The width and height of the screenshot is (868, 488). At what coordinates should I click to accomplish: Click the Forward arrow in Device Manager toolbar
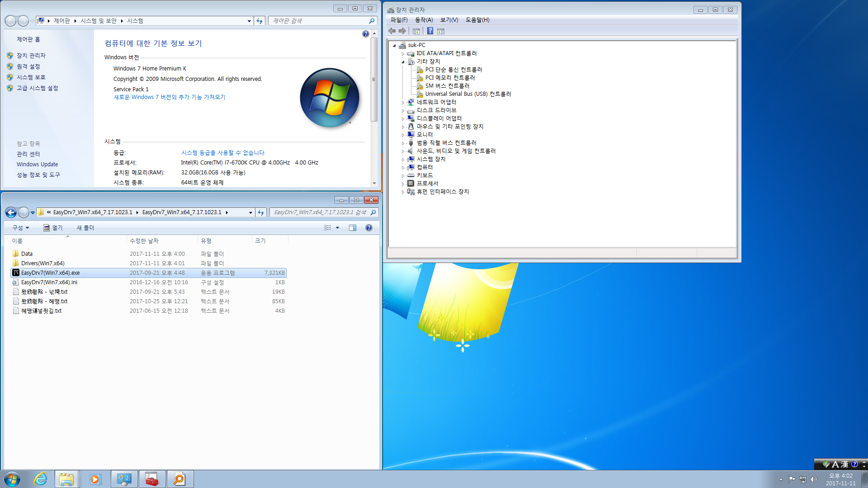coord(402,31)
